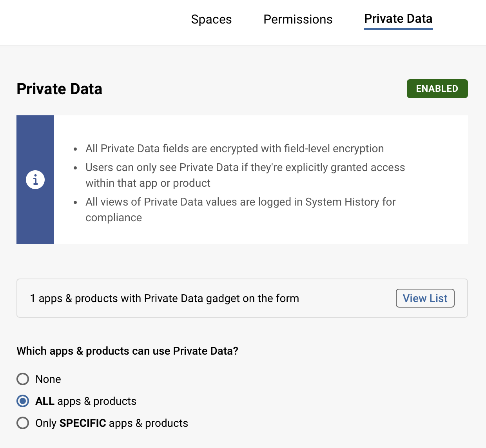Click the Private Data tab underline indicator
Viewport: 486px width, 448px height.
(x=398, y=29)
